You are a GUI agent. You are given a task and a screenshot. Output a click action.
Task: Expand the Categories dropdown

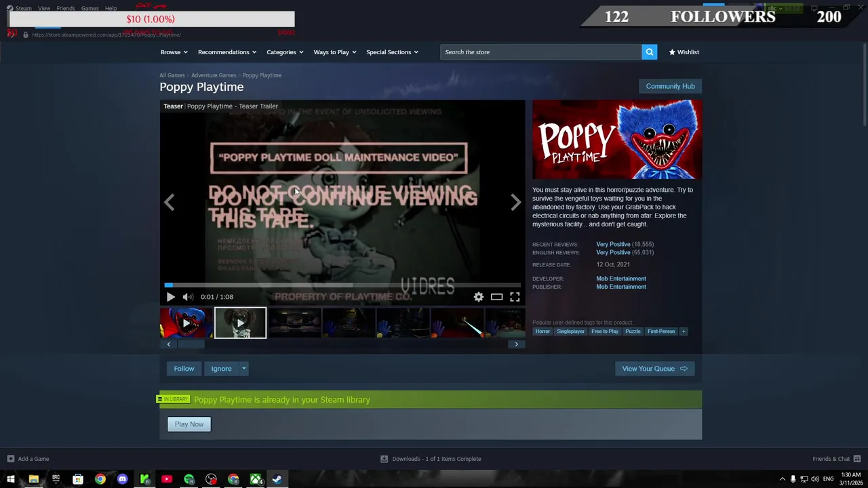coord(285,52)
